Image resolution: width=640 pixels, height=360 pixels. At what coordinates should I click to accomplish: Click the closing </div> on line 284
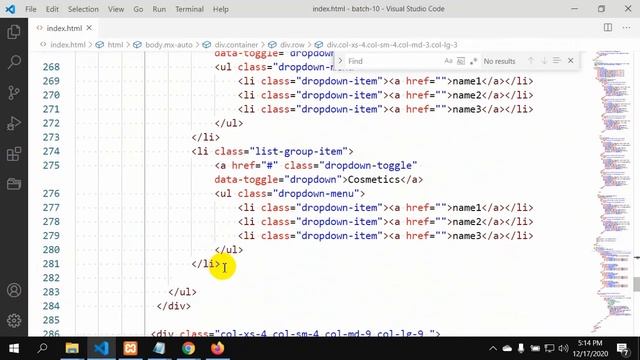(173, 306)
